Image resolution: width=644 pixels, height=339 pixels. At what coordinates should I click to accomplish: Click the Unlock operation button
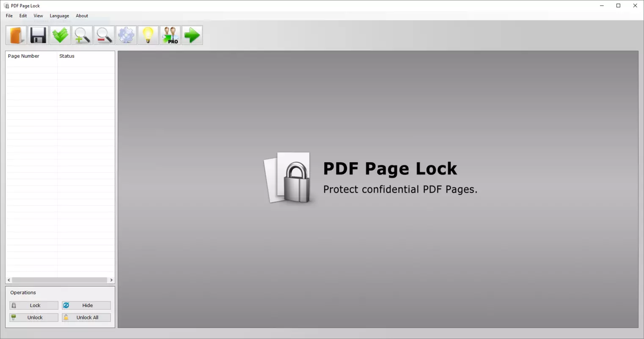(34, 317)
